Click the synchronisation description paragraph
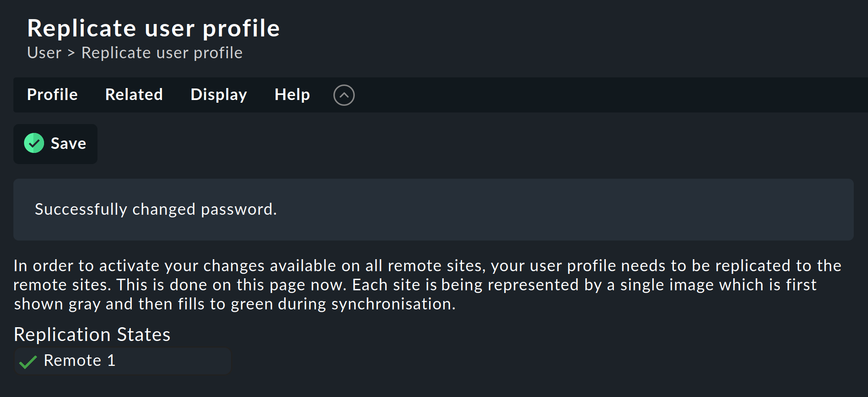The width and height of the screenshot is (868, 397). point(312,285)
